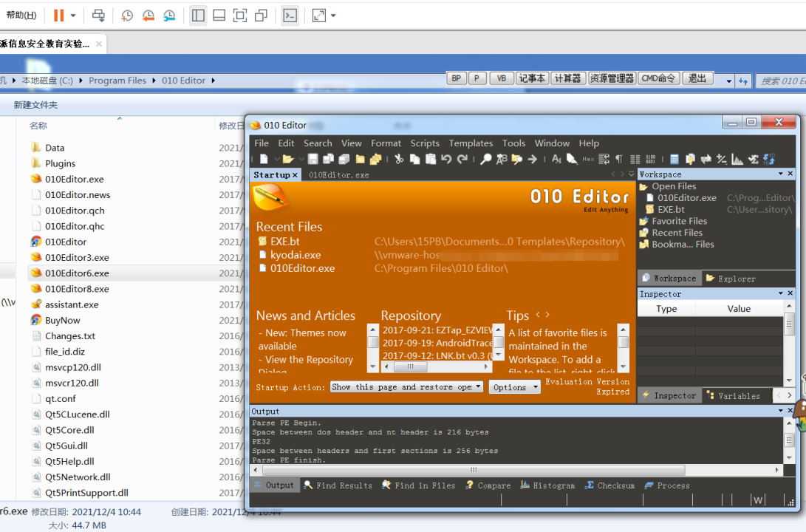This screenshot has width=806, height=532.
Task: Click the Undo arrow icon
Action: 446,159
